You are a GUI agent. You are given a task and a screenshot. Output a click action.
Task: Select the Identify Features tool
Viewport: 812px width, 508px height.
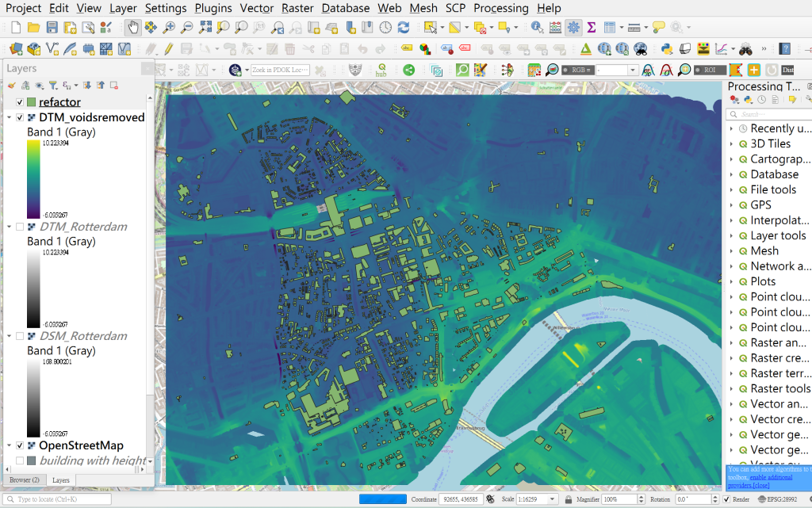(537, 28)
